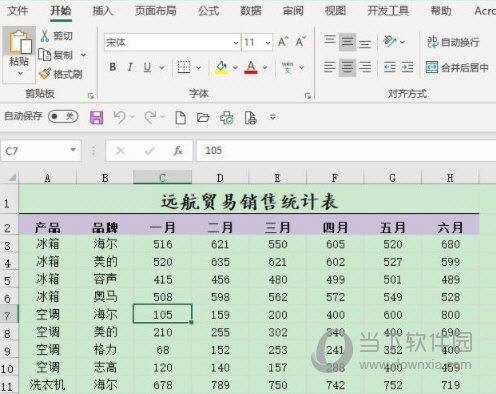
Task: Open font settings dialog launcher
Action: [307, 96]
